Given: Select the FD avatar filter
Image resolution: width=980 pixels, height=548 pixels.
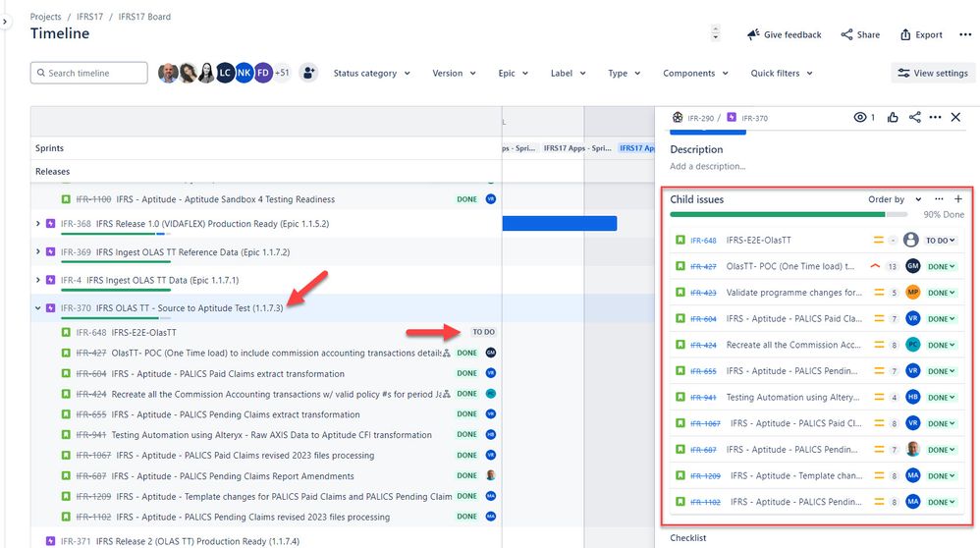Looking at the screenshot, I should [x=263, y=73].
